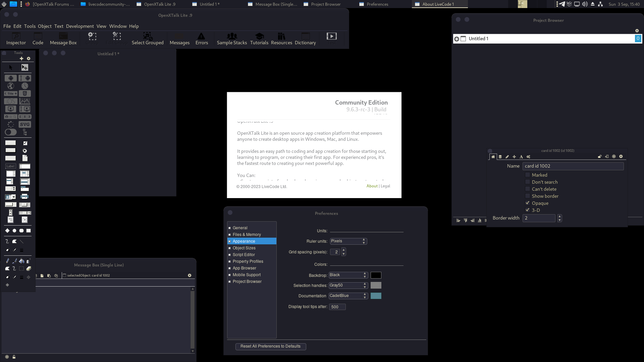This screenshot has height=362, width=644.
Task: Pick the Label field tool
Action: [11, 166]
